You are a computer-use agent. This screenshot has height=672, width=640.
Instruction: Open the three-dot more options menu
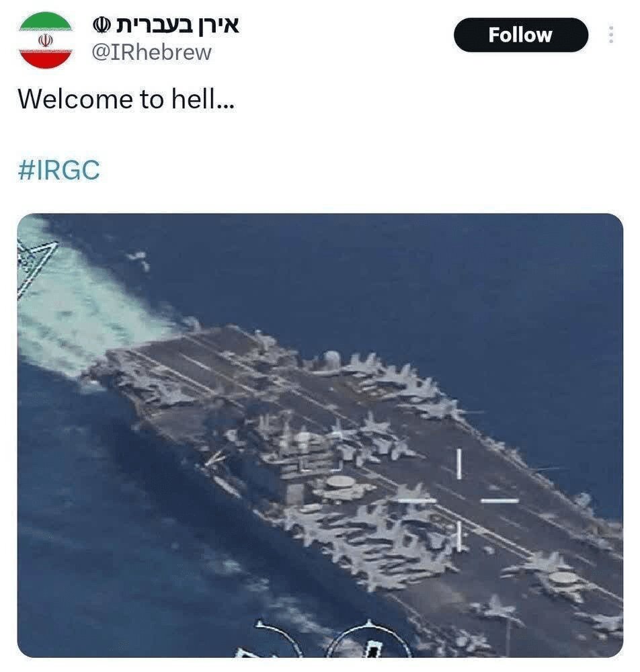tap(611, 35)
